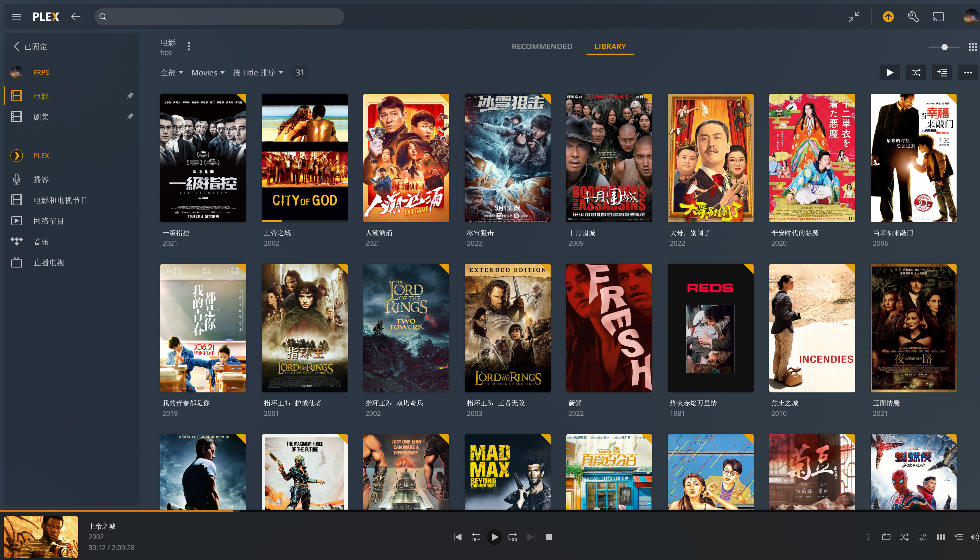Viewport: 980px width, 560px height.
Task: Open the City of God poster
Action: coord(305,158)
